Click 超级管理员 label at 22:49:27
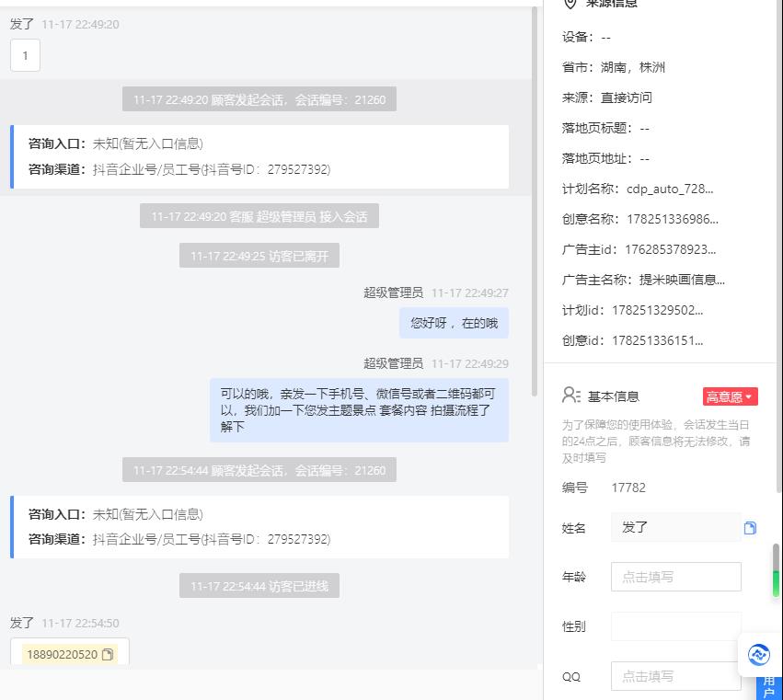 pyautogui.click(x=393, y=293)
